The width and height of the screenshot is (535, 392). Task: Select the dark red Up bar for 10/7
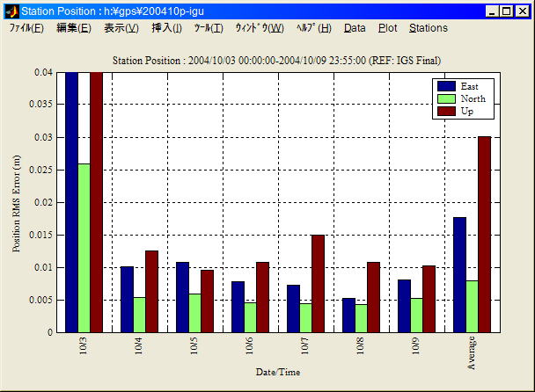pos(318,283)
